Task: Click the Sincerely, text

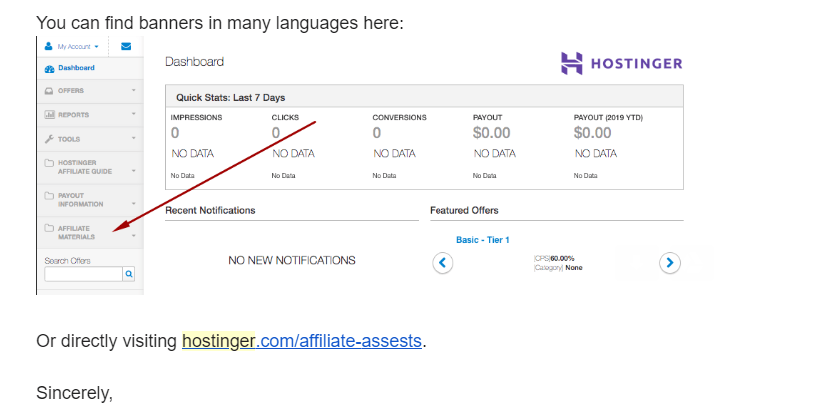Action: click(75, 393)
